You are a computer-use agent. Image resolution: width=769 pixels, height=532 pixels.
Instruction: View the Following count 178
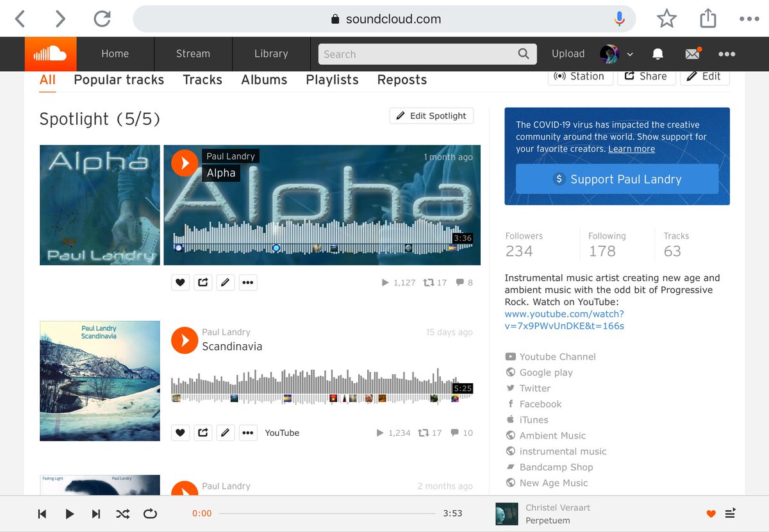pos(602,251)
